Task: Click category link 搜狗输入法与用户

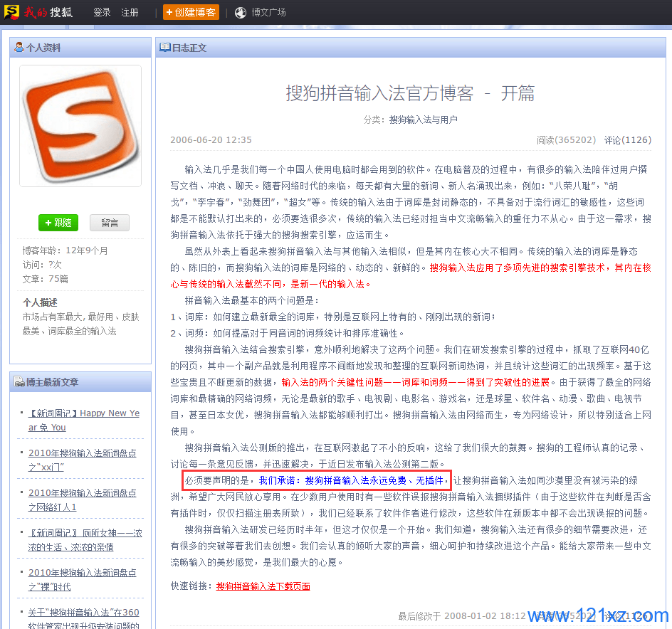Action: (x=423, y=120)
